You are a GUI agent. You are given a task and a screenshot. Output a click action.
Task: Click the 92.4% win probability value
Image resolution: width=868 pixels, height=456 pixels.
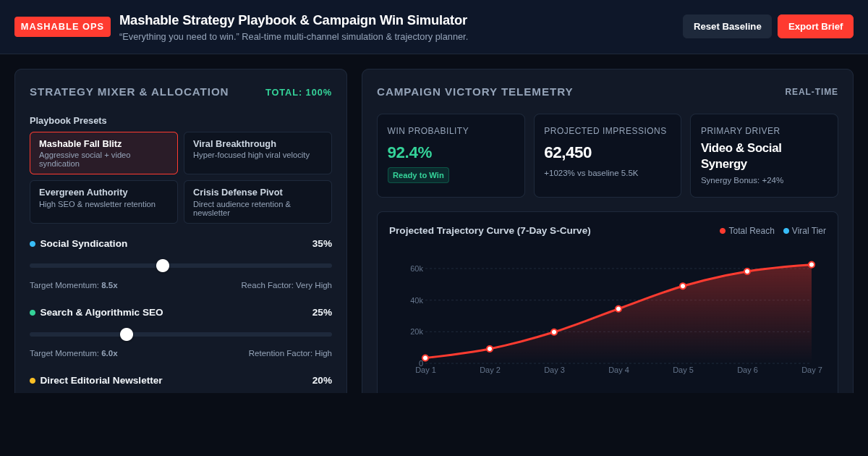pos(409,153)
